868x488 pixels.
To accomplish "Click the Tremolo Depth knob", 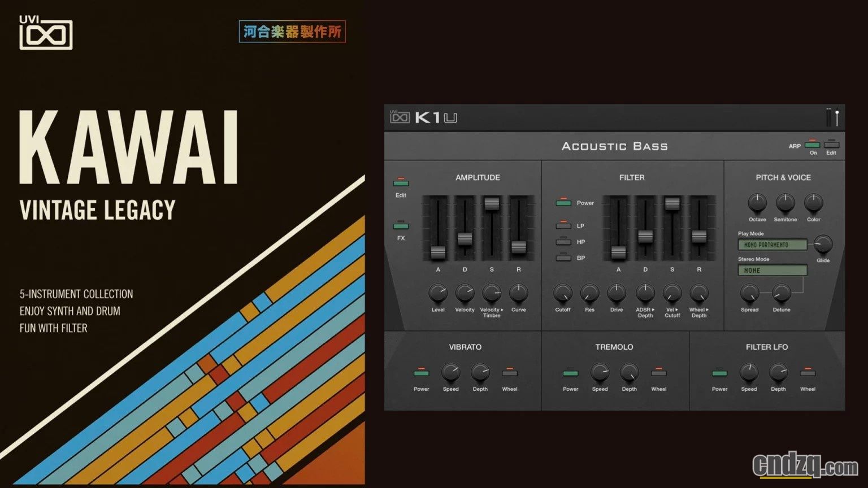I will [x=629, y=373].
